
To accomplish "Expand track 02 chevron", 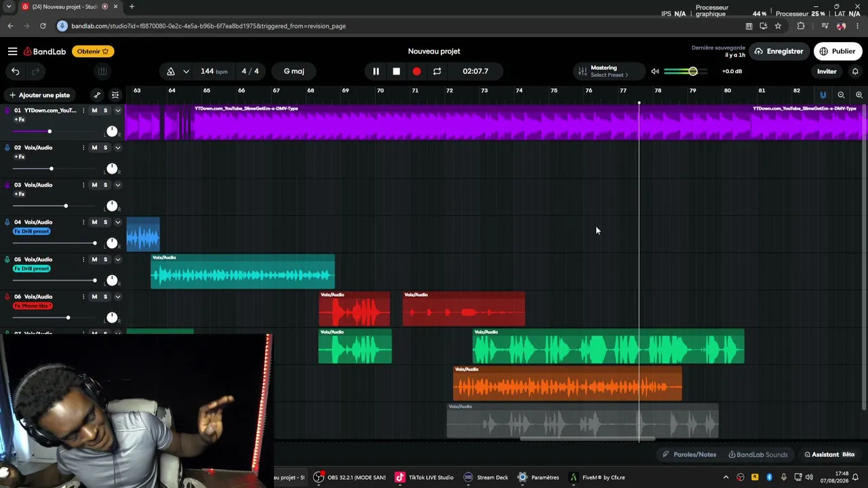I will (x=117, y=148).
